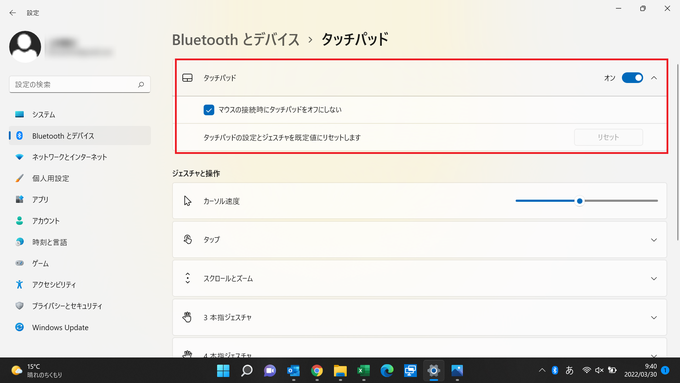
Task: Click the Japanese IME あ indicator
Action: coord(569,370)
